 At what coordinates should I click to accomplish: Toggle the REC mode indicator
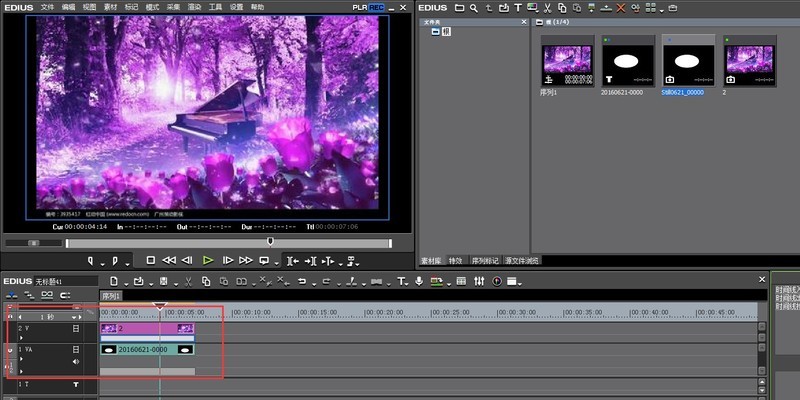376,7
